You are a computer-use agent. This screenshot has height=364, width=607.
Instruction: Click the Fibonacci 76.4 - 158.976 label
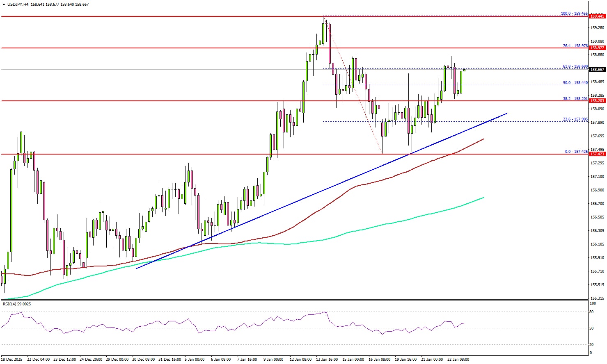[575, 46]
